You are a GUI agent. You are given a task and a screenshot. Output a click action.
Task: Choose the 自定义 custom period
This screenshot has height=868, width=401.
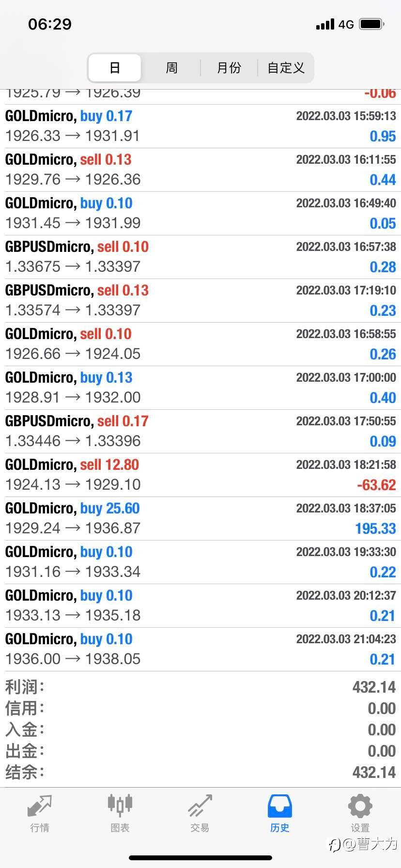click(286, 68)
